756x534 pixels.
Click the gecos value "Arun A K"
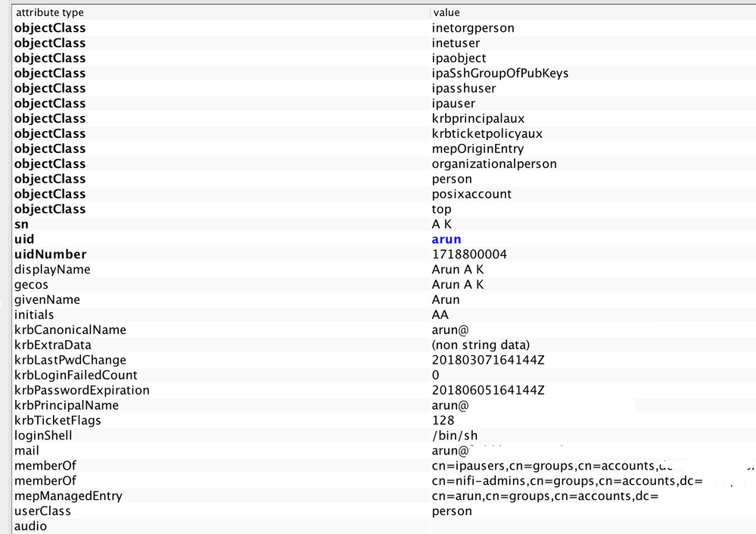pos(458,284)
